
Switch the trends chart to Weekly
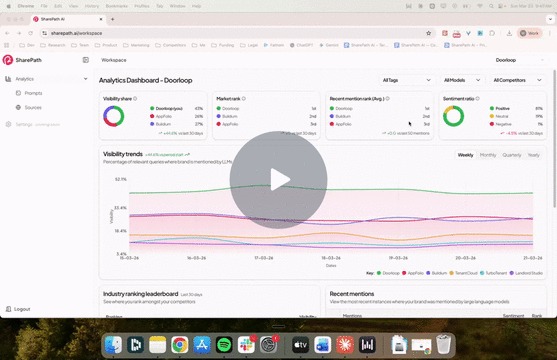465,155
